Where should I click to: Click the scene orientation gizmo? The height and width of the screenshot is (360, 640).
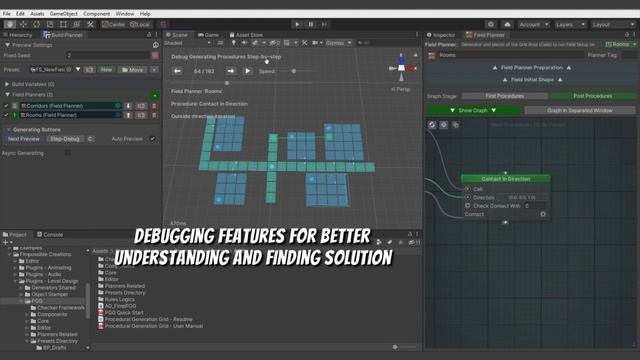[402, 68]
